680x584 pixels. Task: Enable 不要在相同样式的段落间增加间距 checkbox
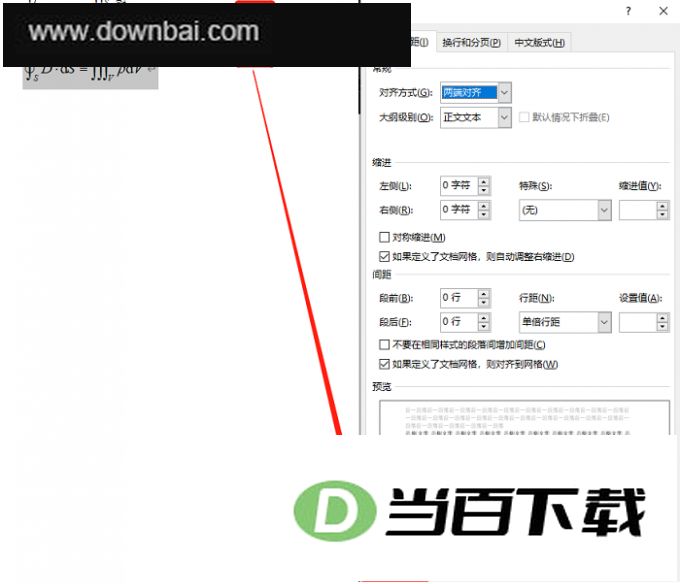pyautogui.click(x=384, y=345)
